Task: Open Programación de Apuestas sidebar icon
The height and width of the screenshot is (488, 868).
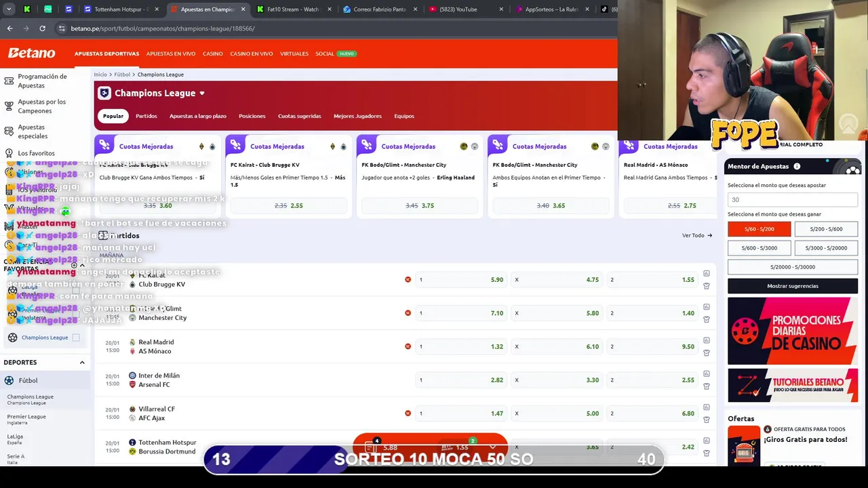Action: (x=9, y=81)
